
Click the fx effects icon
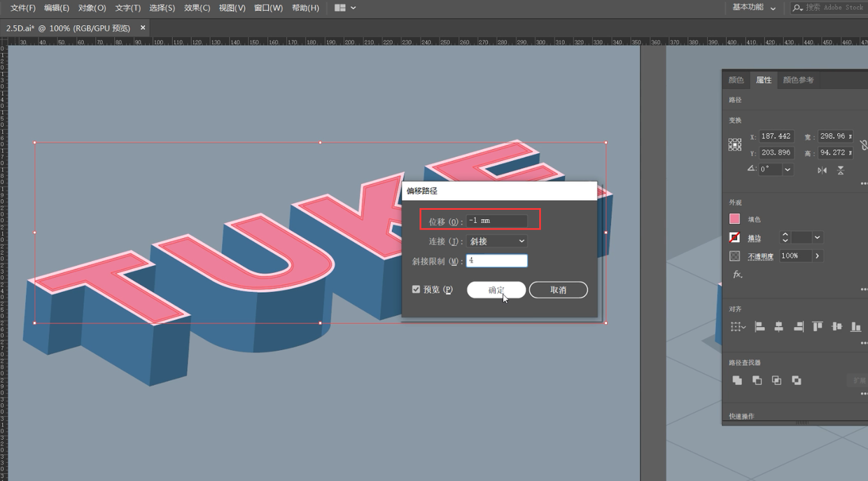tap(737, 274)
